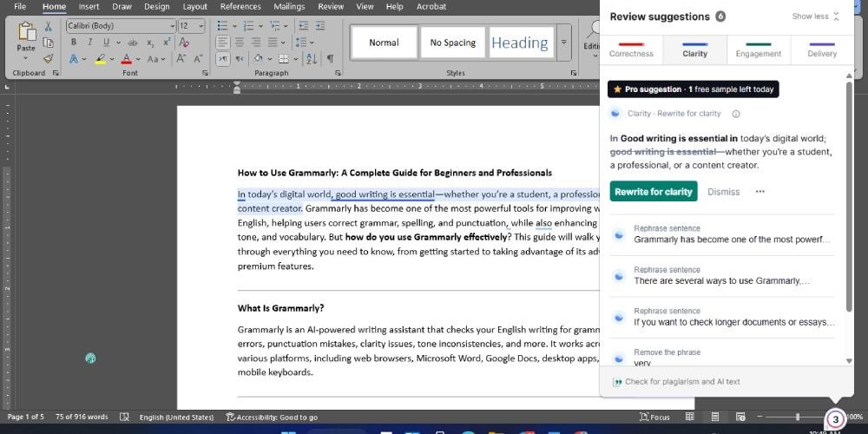868x434 pixels.
Task: Open the Insert ribbon tab
Action: pyautogui.click(x=89, y=7)
